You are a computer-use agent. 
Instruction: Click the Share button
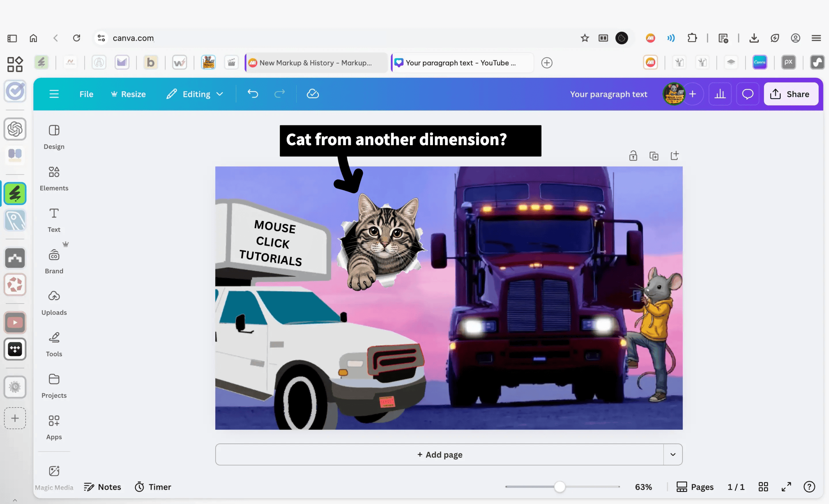(791, 94)
